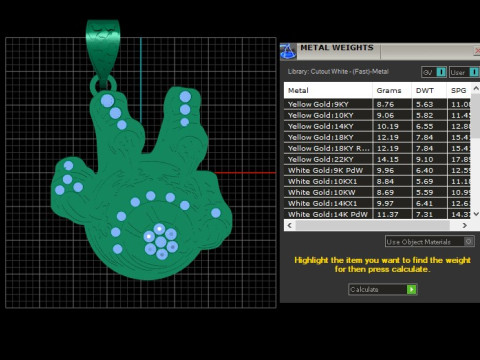Click the table's vertical scrollbar down arrow
This screenshot has height=360, width=480.
(476, 214)
